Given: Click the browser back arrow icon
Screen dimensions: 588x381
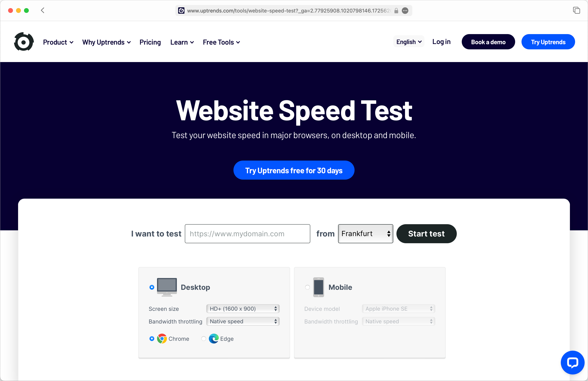Looking at the screenshot, I should (x=42, y=11).
